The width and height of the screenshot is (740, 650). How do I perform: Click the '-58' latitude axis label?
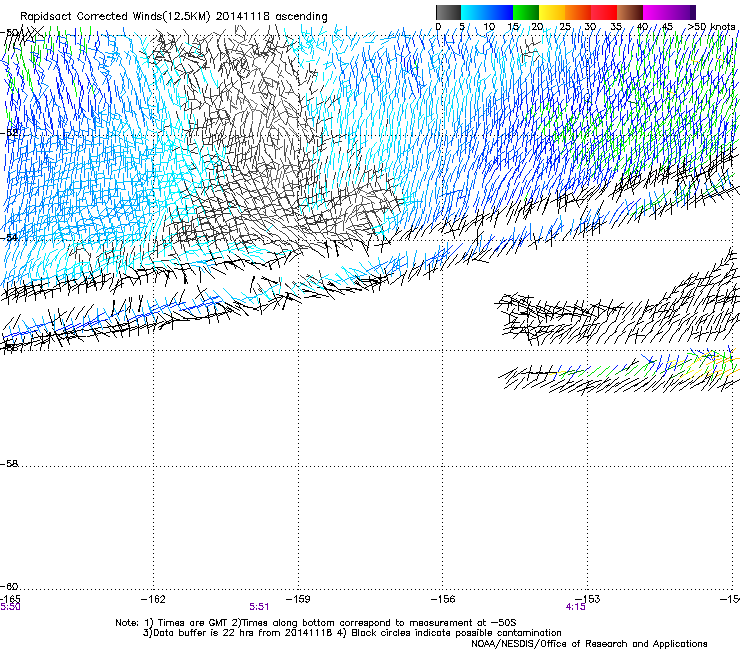(9, 464)
